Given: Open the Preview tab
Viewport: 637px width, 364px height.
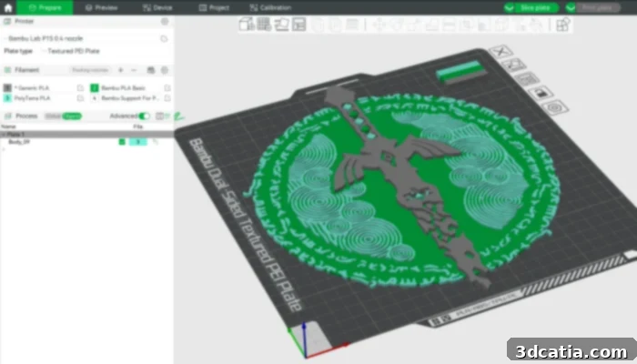Looking at the screenshot, I should coord(102,7).
